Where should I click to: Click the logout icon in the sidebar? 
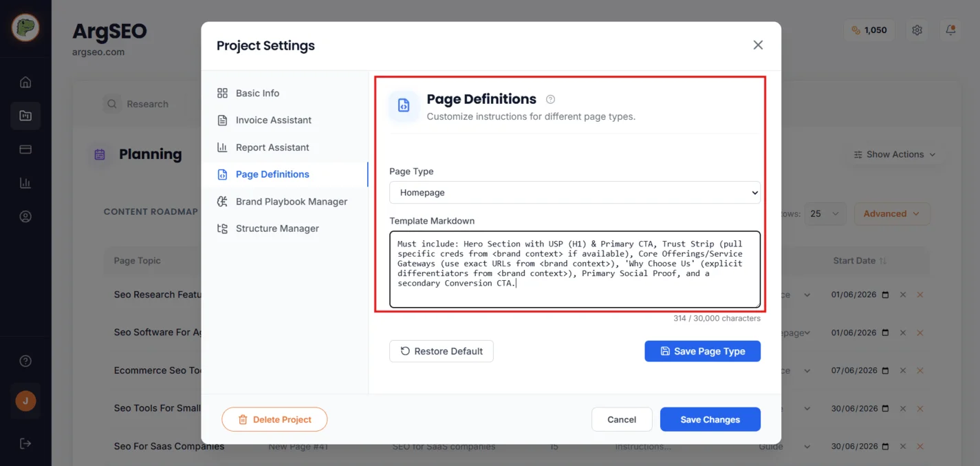tap(25, 443)
